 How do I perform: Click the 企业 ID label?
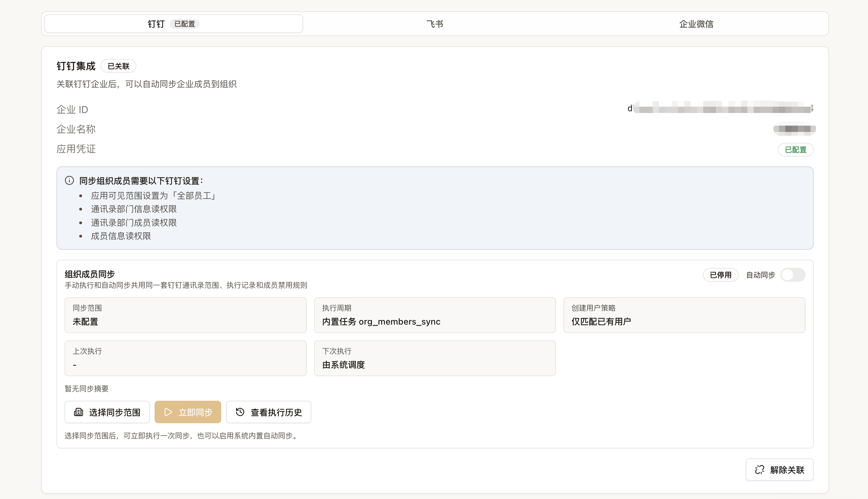tap(72, 109)
